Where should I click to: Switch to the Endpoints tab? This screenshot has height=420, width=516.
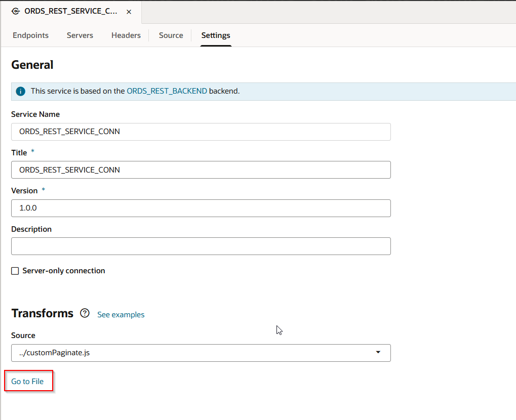tap(30, 35)
